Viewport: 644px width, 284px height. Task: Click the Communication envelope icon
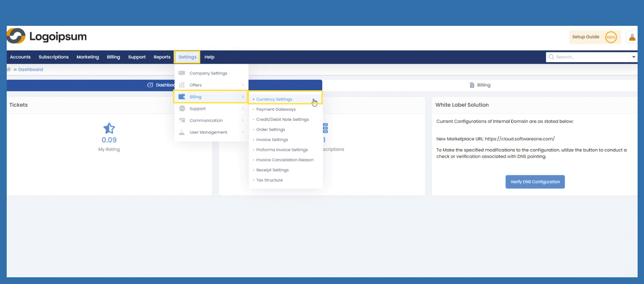(182, 121)
